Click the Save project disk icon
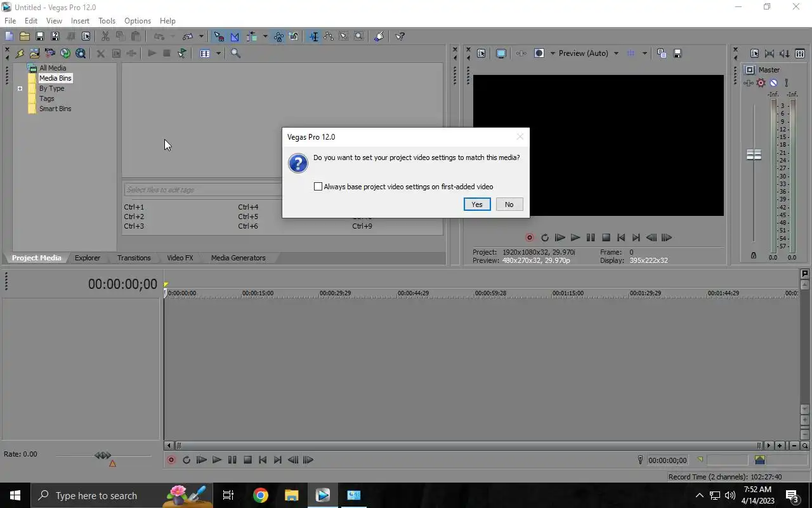 [x=39, y=36]
